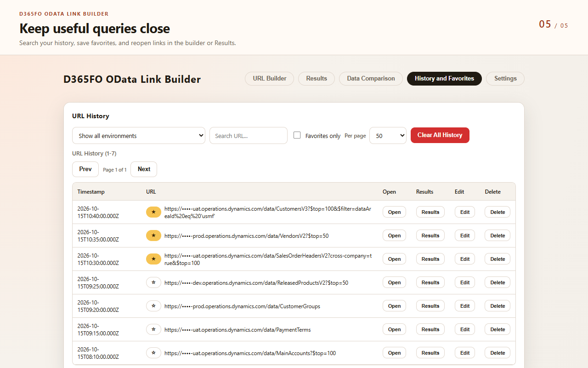
Task: Star the CustomerGroups history entry
Action: click(x=153, y=306)
